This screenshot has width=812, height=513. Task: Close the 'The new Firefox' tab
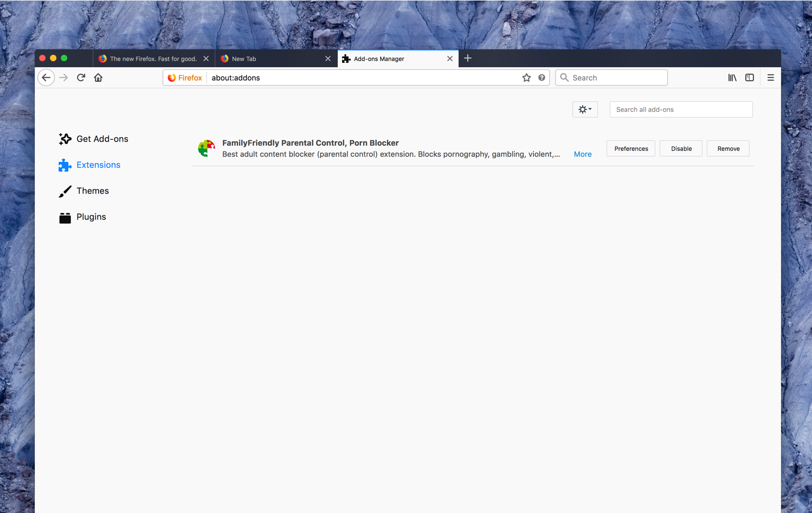point(206,59)
